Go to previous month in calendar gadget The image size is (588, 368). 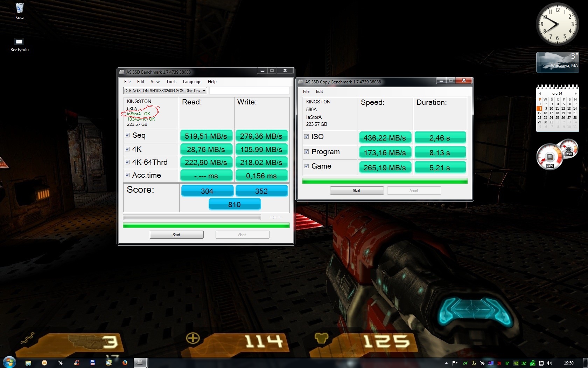pyautogui.click(x=540, y=94)
